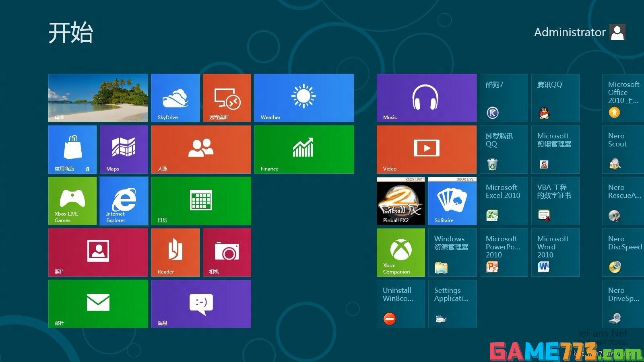Screen dimensions: 644x362
Task: Launch the Nero DiscSpeed tile
Action: 623,253
